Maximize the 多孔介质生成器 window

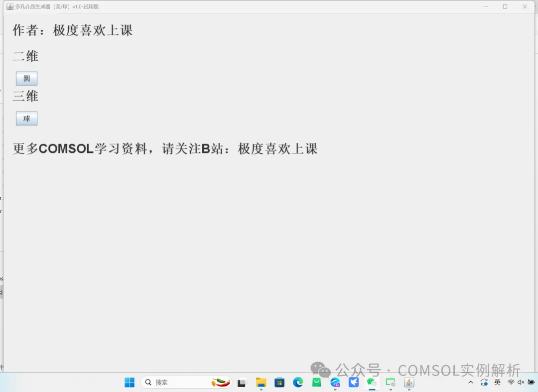tap(505, 6)
